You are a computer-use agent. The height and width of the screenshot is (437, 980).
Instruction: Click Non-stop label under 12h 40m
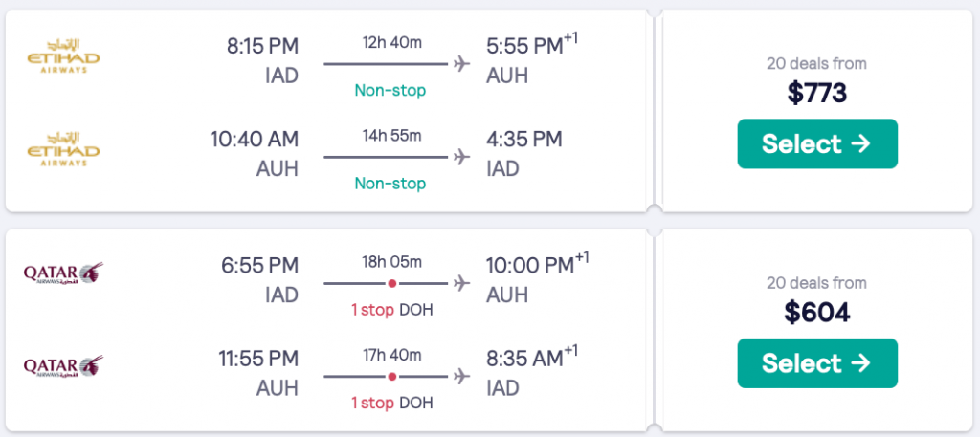[x=390, y=91]
